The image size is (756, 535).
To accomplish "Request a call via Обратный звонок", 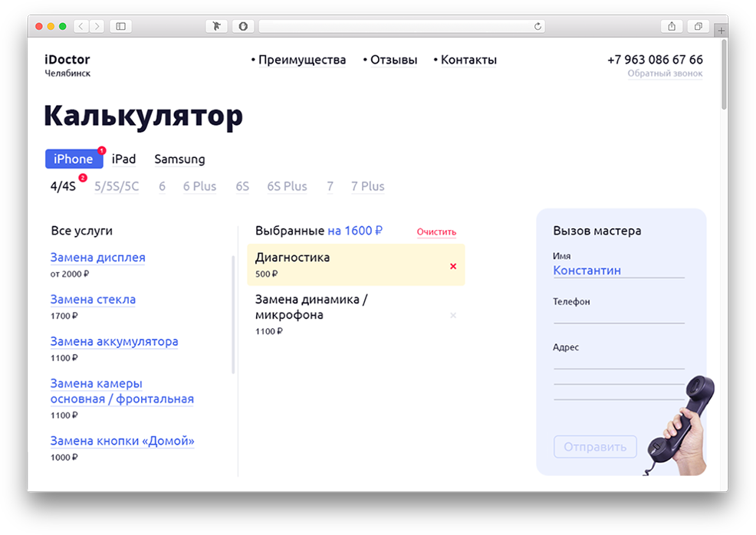I will [x=665, y=74].
